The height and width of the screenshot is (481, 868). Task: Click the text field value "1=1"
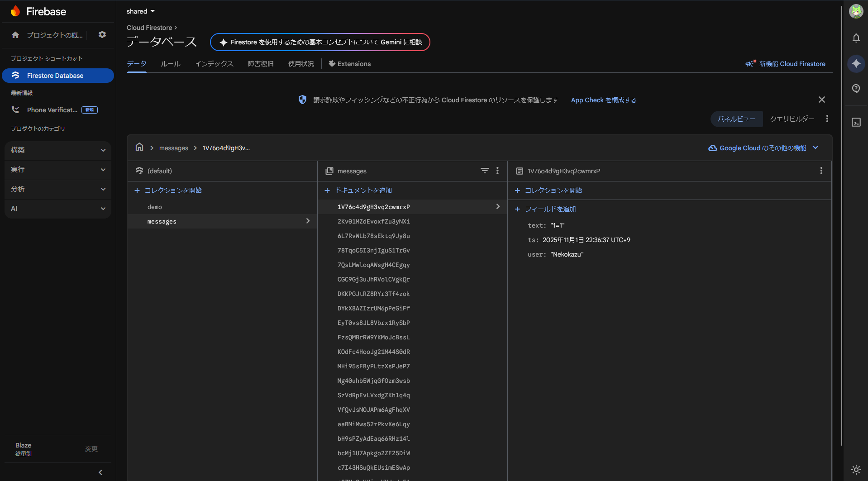pos(558,225)
